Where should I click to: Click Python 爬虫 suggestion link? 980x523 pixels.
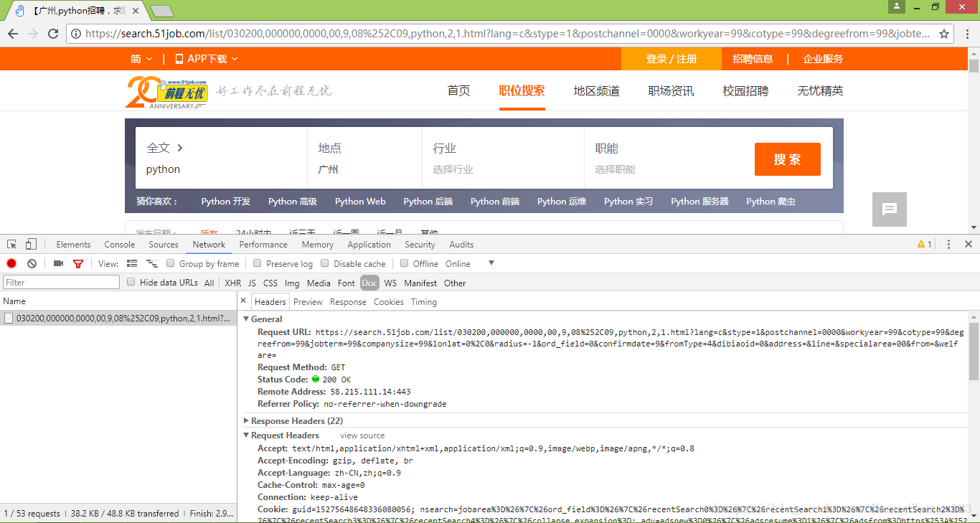click(771, 202)
